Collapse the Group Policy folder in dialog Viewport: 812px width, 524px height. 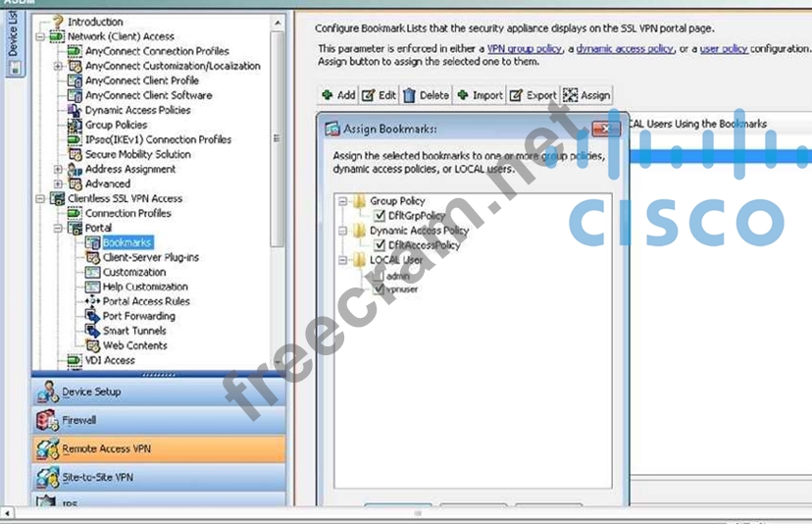[343, 201]
